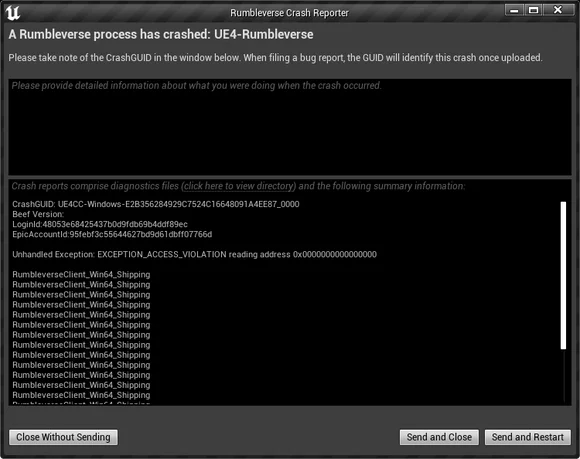This screenshot has width=580, height=459.
Task: Click the Rumbleverse Crash Reporter title bar
Action: click(x=289, y=13)
